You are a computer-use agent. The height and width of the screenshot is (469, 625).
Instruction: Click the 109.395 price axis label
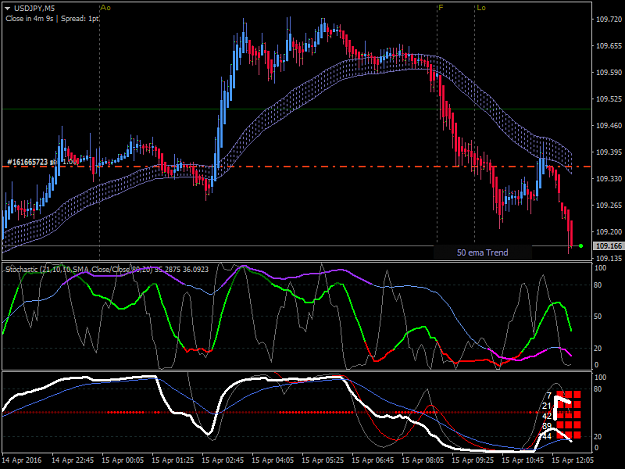(x=609, y=152)
